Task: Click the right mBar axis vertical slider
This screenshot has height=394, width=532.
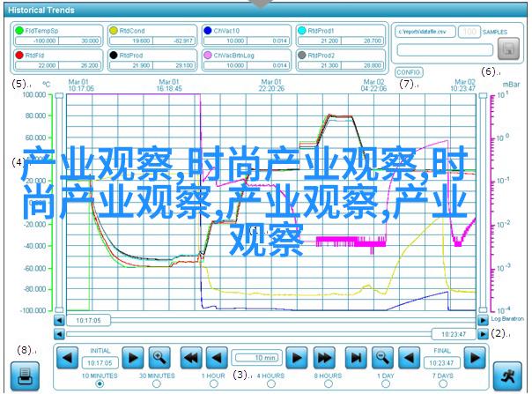Action: (483, 203)
